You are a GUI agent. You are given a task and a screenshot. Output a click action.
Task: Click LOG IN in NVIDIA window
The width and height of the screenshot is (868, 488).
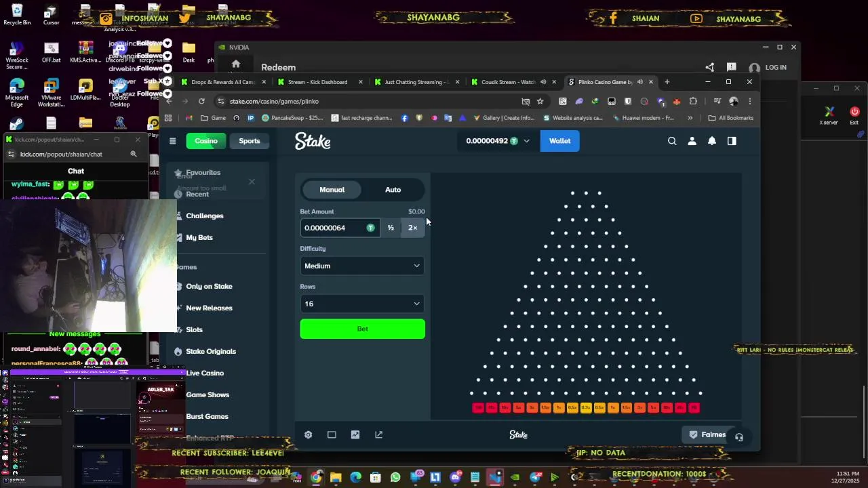coord(768,68)
